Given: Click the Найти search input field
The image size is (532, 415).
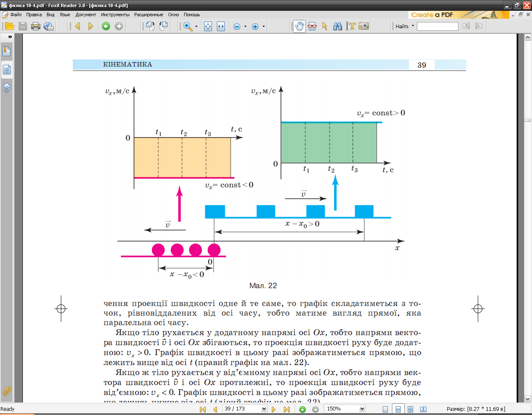Looking at the screenshot, I should click(x=438, y=26).
